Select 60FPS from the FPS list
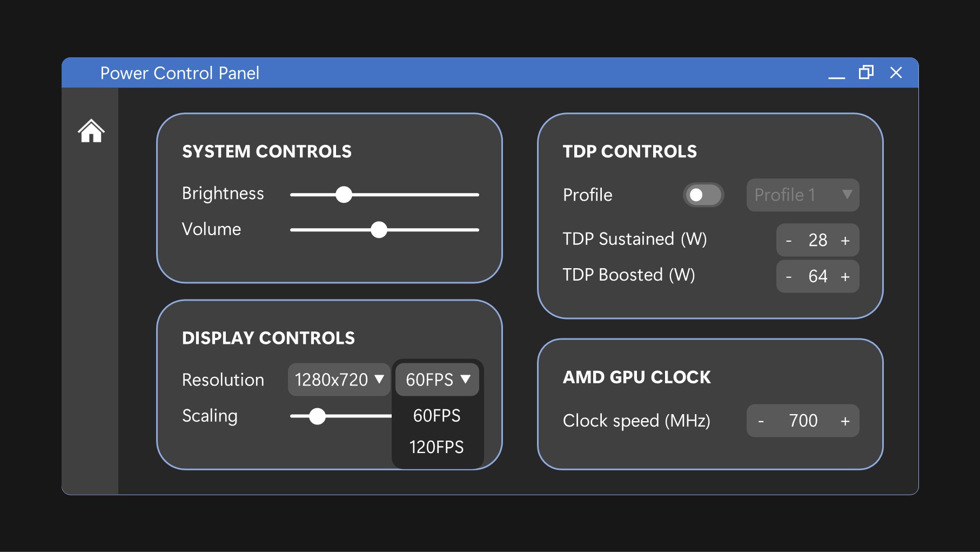 click(437, 416)
